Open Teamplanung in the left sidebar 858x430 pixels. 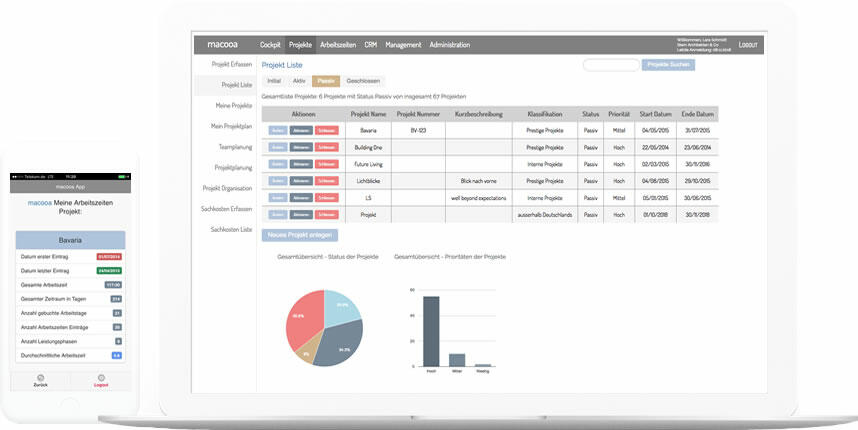(x=233, y=146)
